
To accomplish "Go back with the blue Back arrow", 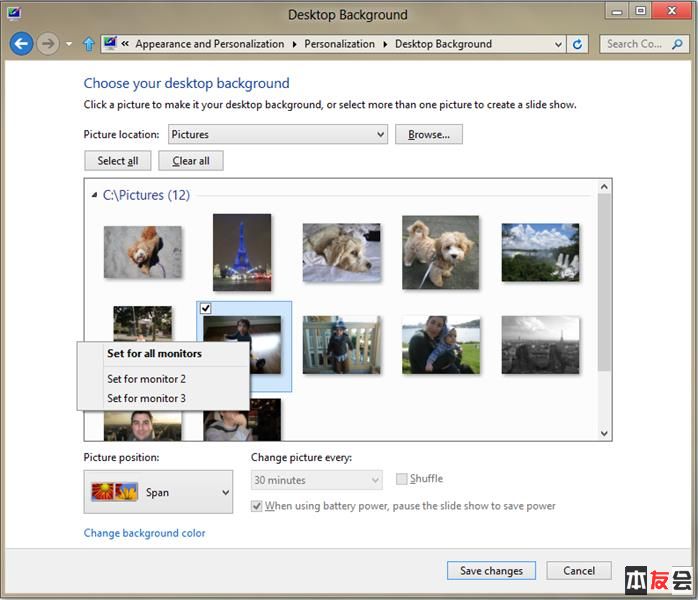I will click(21, 44).
